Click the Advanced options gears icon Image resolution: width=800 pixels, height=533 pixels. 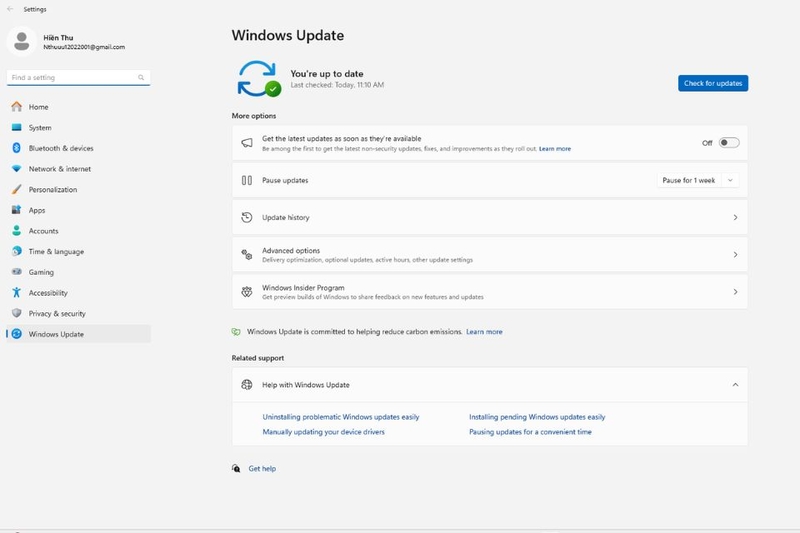pos(247,255)
